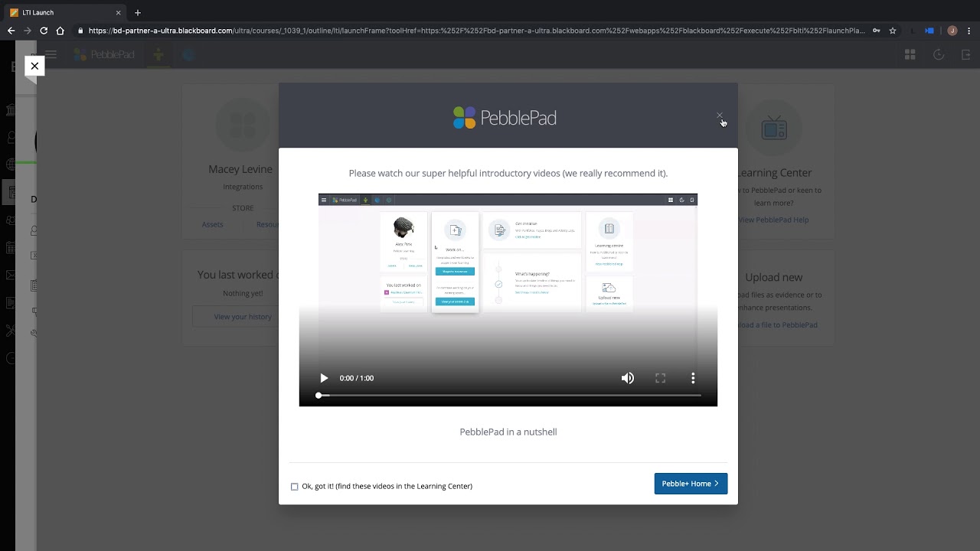Screen dimensions: 980x551
Task: Open View your history
Action: (x=243, y=317)
